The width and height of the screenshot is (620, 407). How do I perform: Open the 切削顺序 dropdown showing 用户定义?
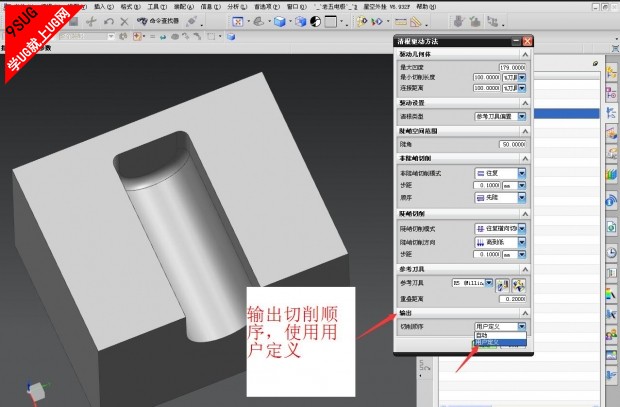[x=500, y=326]
